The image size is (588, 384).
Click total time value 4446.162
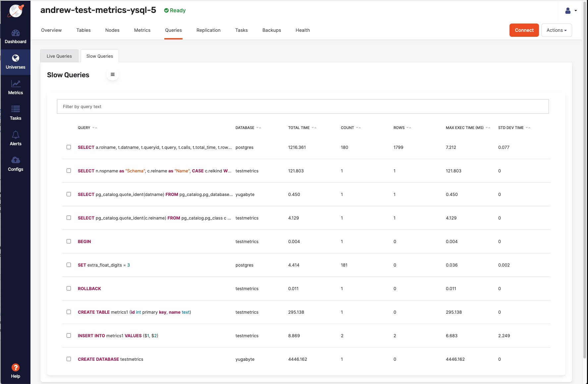click(297, 359)
